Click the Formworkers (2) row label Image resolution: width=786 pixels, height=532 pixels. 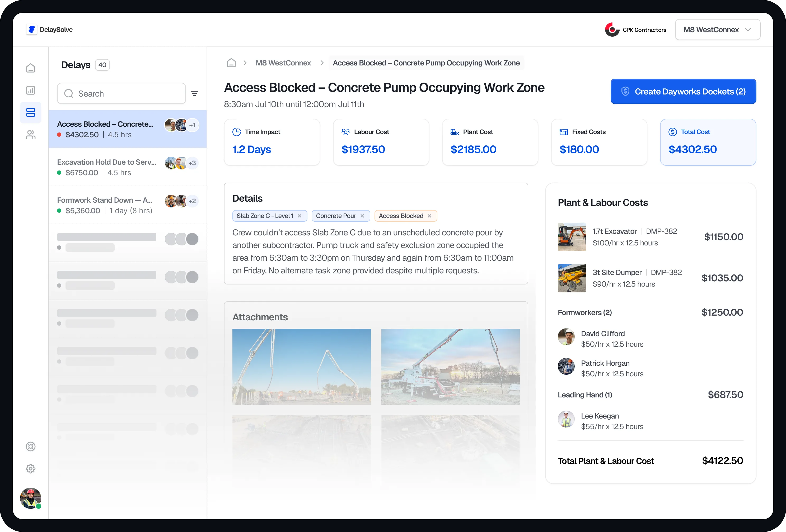tap(585, 313)
